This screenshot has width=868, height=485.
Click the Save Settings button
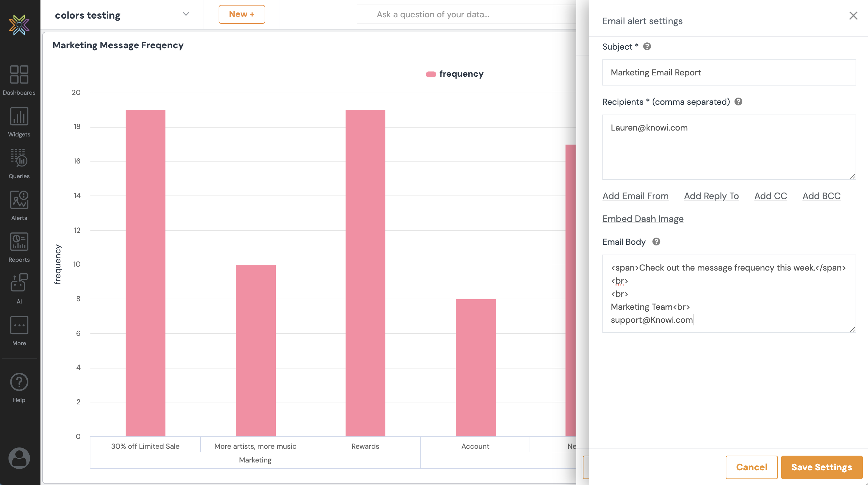tap(821, 467)
